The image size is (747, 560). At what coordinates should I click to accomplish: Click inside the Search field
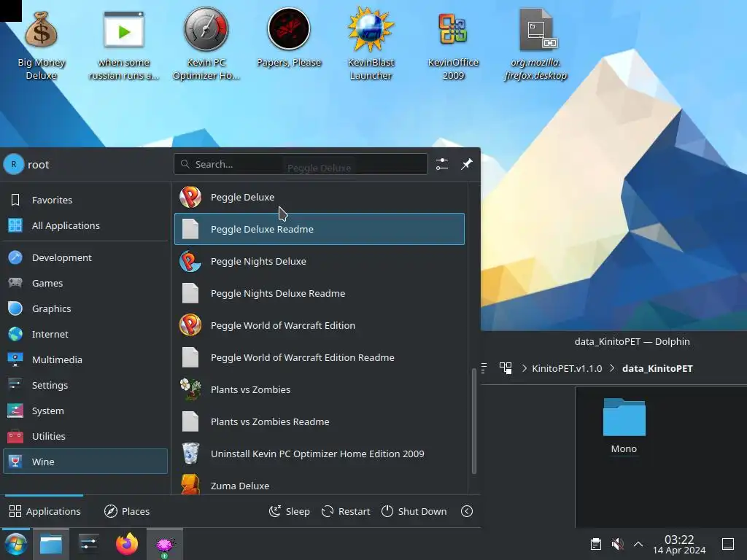click(x=301, y=164)
